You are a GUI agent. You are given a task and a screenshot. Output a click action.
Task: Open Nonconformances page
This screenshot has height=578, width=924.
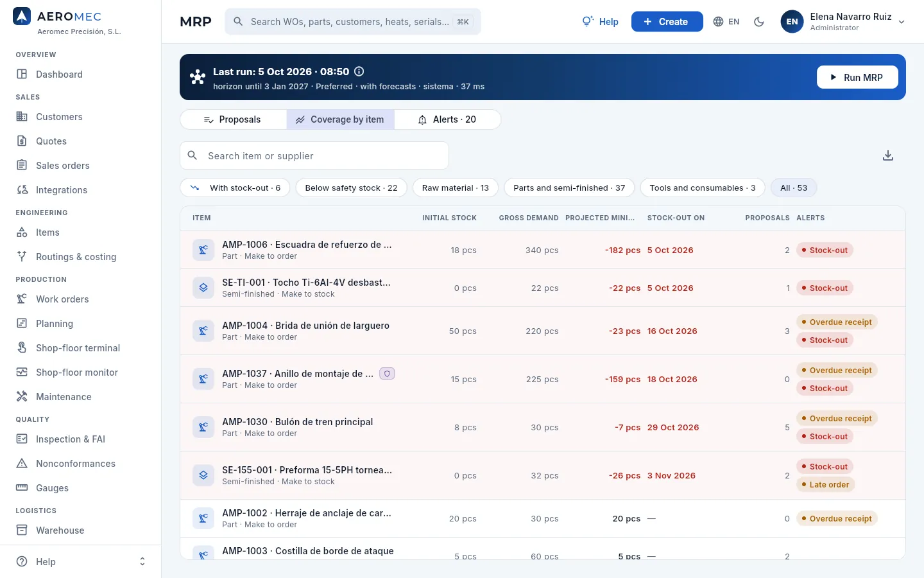click(x=80, y=464)
